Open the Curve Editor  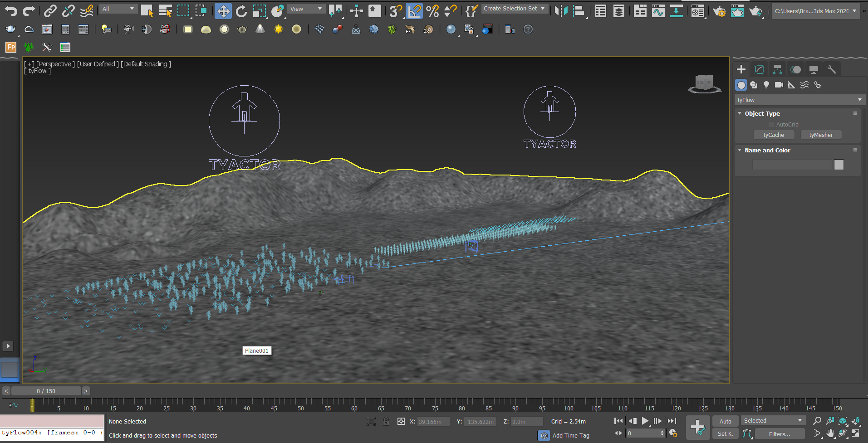coord(658,11)
